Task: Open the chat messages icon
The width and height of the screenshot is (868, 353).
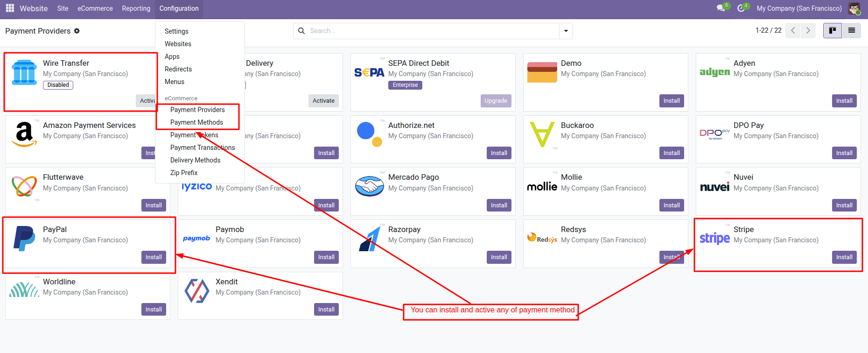Action: pyautogui.click(x=721, y=8)
